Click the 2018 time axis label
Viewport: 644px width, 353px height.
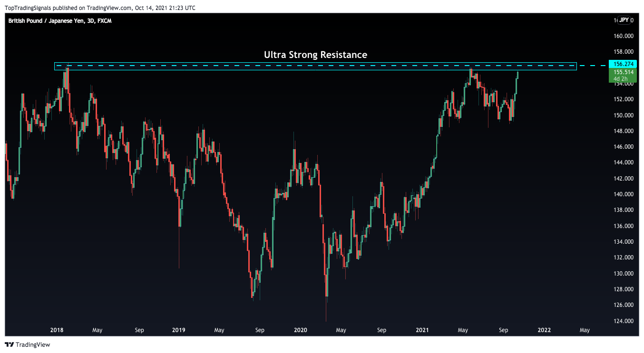[x=57, y=330]
